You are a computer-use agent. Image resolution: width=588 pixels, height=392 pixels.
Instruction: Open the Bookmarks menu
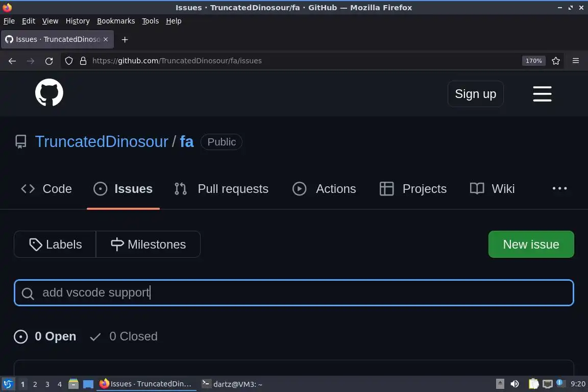pyautogui.click(x=116, y=21)
